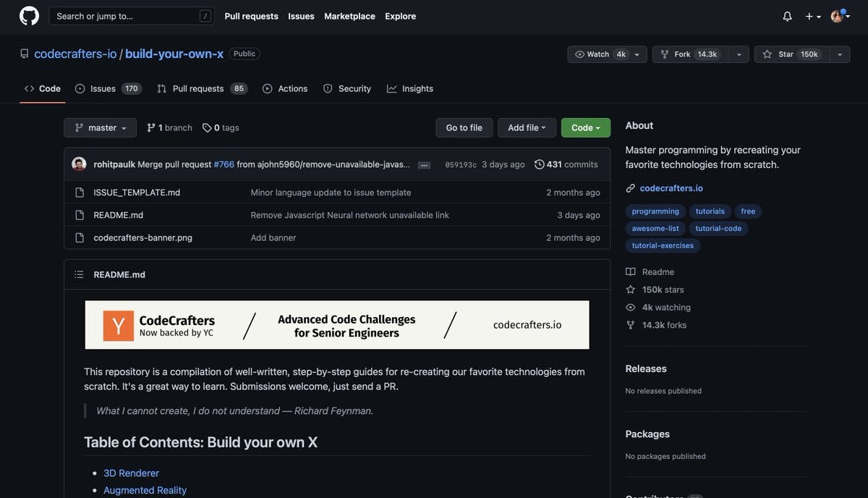The height and width of the screenshot is (498, 868).
Task: Click the README table of contents icon
Action: pyautogui.click(x=79, y=274)
